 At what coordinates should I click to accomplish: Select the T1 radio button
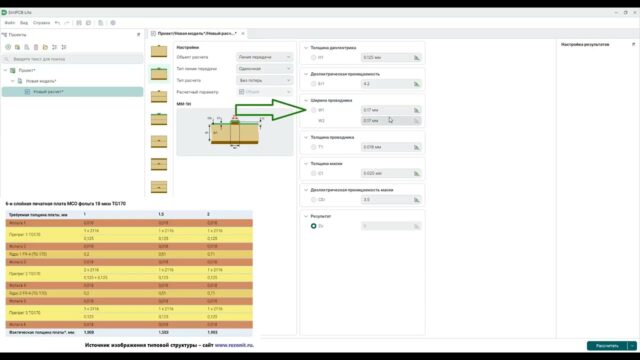[x=313, y=147]
